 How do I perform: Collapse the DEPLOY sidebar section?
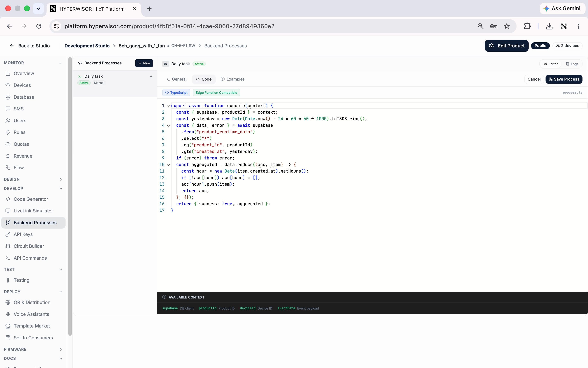coord(61,292)
